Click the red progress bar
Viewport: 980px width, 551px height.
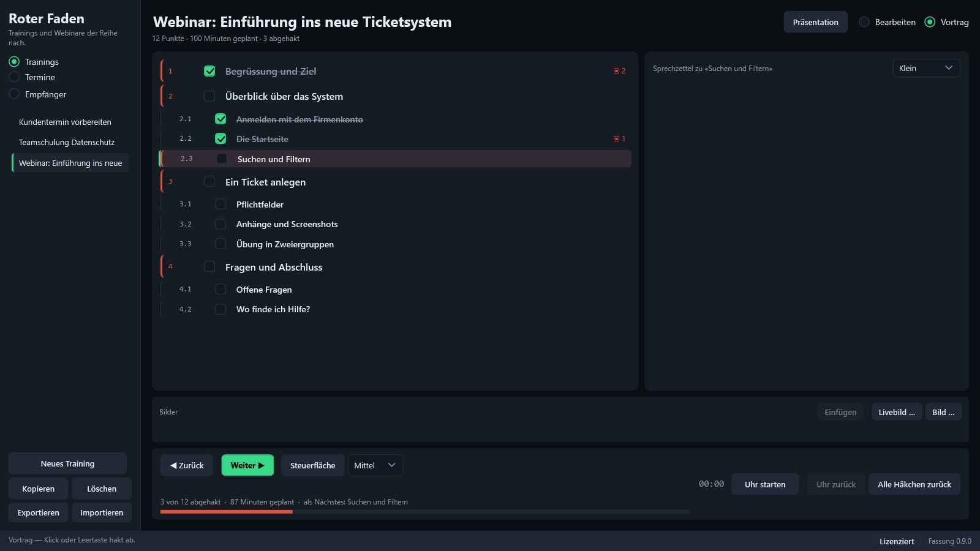click(x=227, y=512)
